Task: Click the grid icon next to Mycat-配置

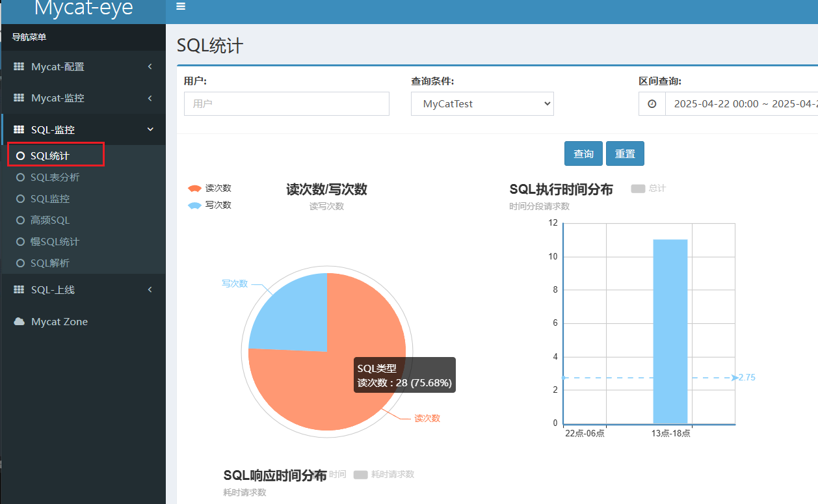Action: 19,67
